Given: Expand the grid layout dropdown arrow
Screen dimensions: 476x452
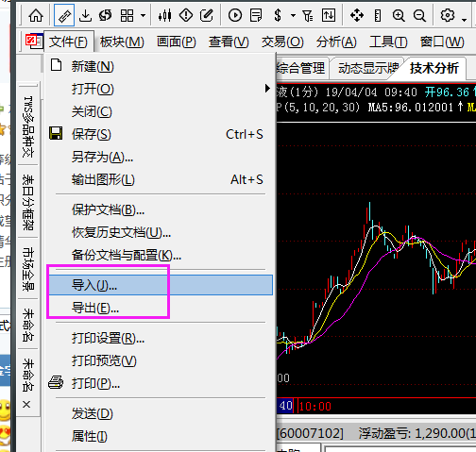Looking at the screenshot, I should tap(143, 15).
